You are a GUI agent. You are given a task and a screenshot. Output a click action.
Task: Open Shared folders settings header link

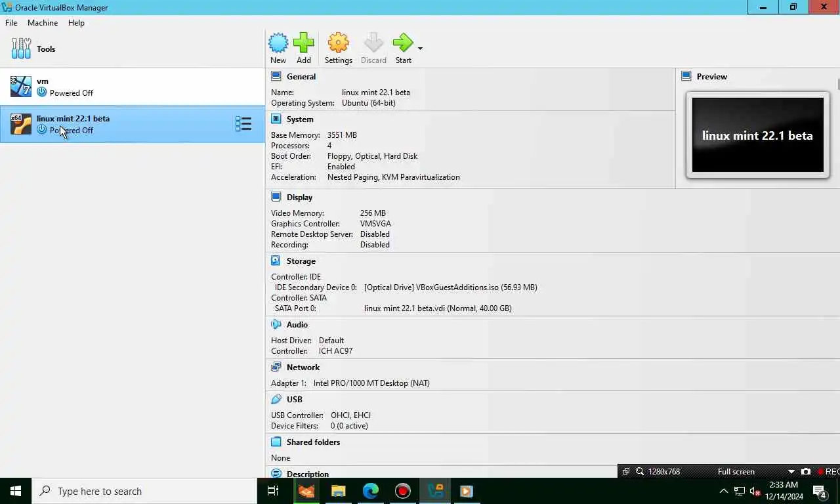click(x=314, y=442)
